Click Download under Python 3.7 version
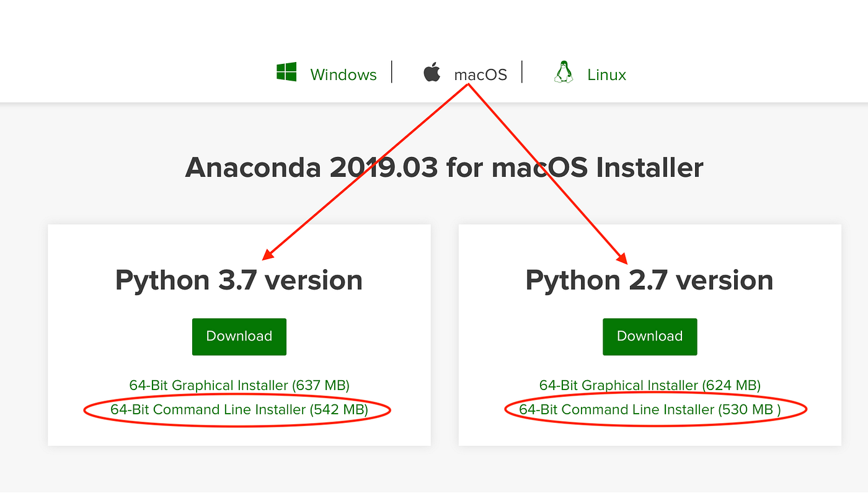The width and height of the screenshot is (868, 498). click(239, 336)
